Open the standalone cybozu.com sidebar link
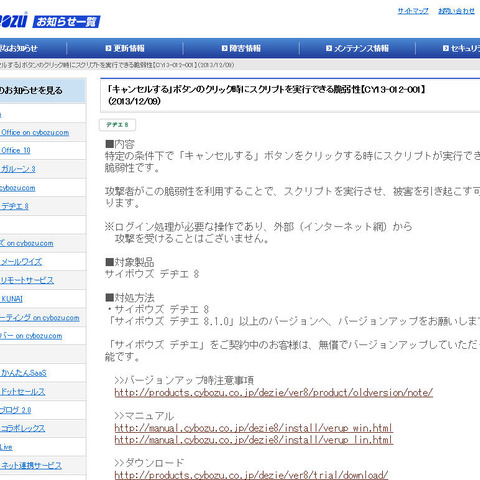 (x=17, y=188)
